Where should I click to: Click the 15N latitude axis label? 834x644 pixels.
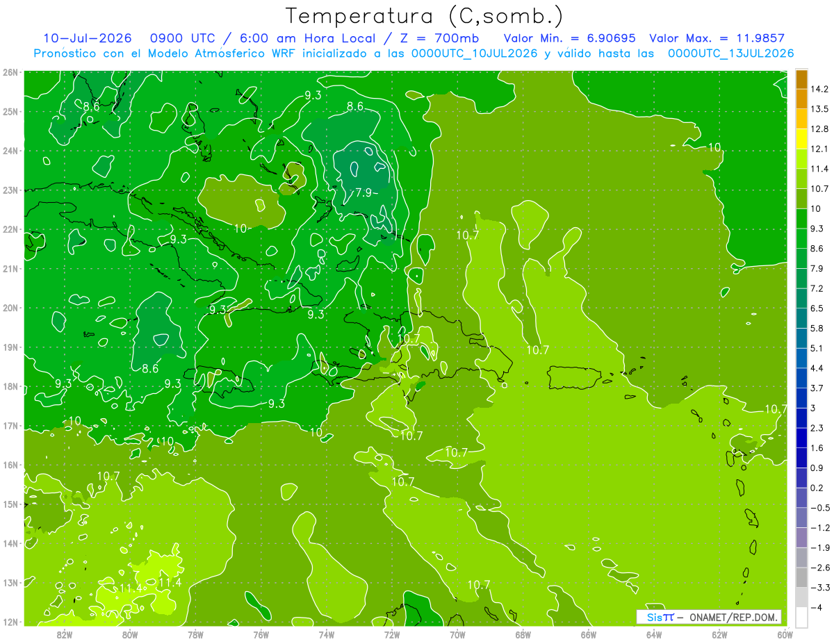click(x=10, y=504)
